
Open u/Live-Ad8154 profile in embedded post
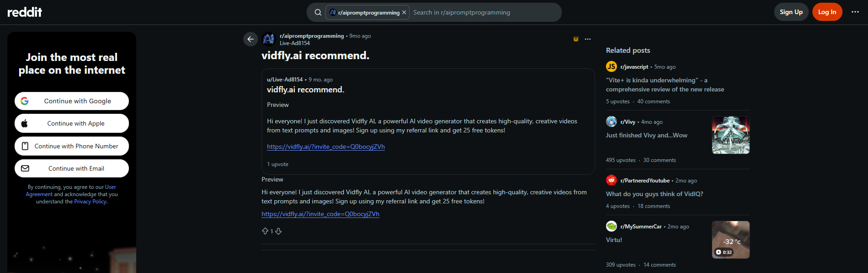[285, 80]
